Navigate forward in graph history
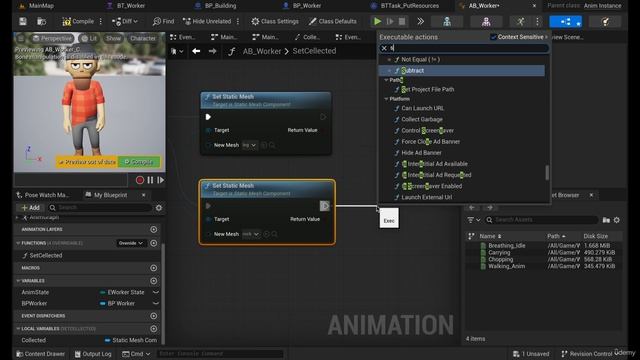This screenshot has height=360, width=640. 212,51
